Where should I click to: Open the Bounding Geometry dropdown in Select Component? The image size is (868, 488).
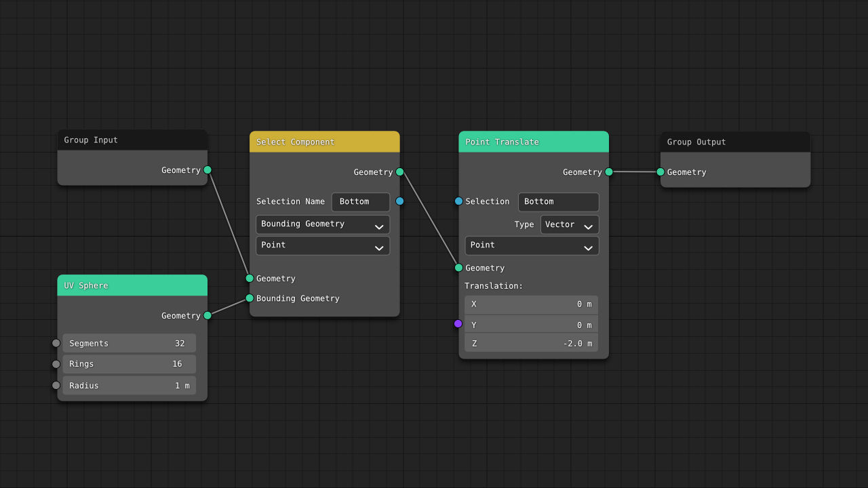click(323, 224)
